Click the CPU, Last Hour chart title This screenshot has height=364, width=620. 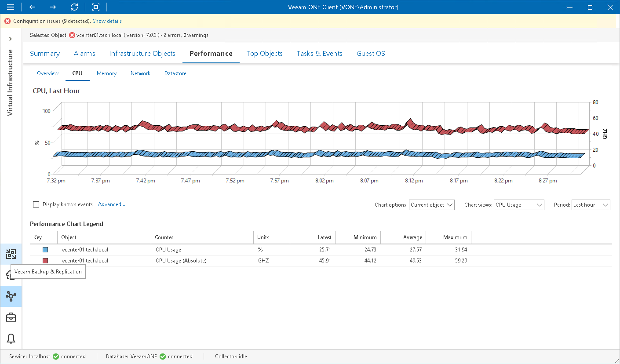click(x=56, y=91)
